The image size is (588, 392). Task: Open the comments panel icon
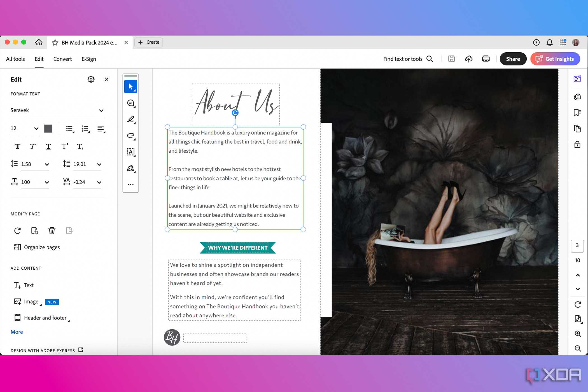(x=577, y=97)
